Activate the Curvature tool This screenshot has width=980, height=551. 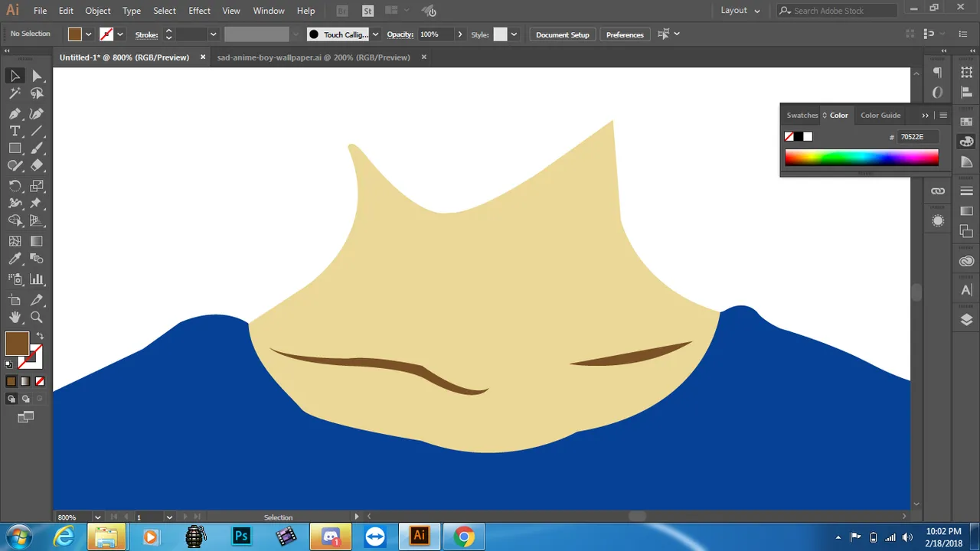pyautogui.click(x=37, y=113)
